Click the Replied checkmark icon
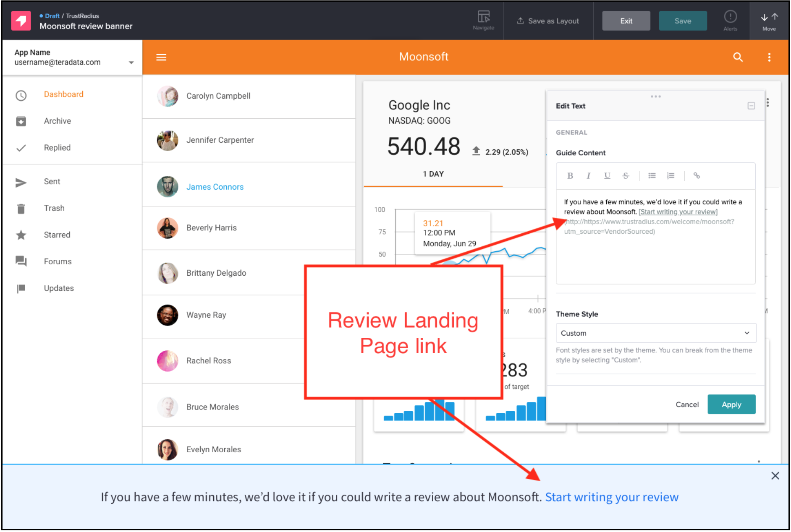 point(21,148)
